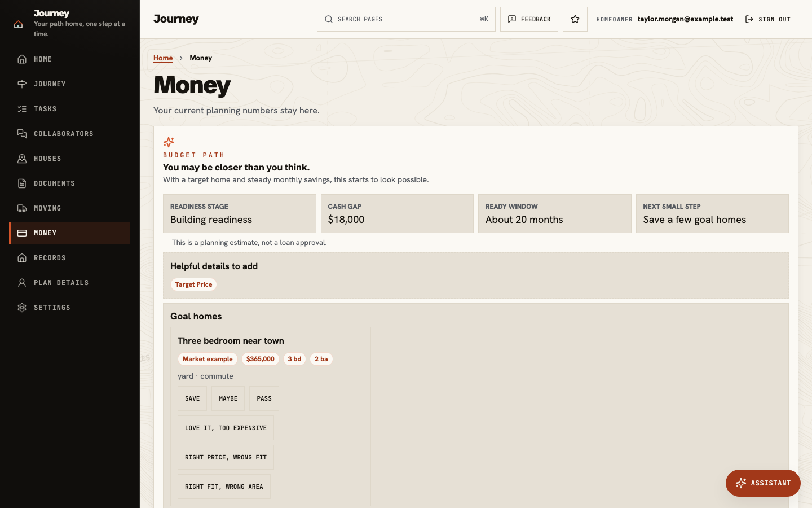Screen dimensions: 812x508
Task: Click the Settings gear icon
Action: pos(22,308)
